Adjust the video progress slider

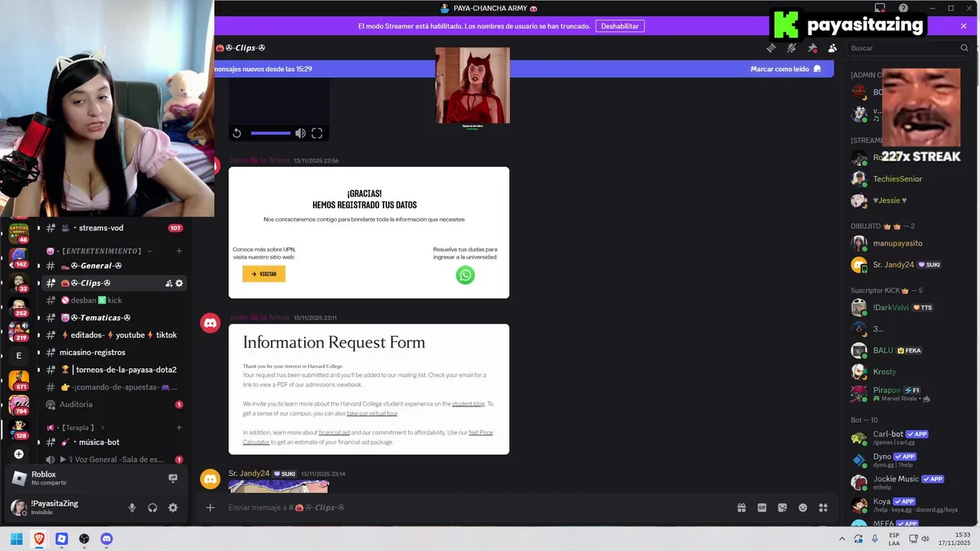pos(270,133)
